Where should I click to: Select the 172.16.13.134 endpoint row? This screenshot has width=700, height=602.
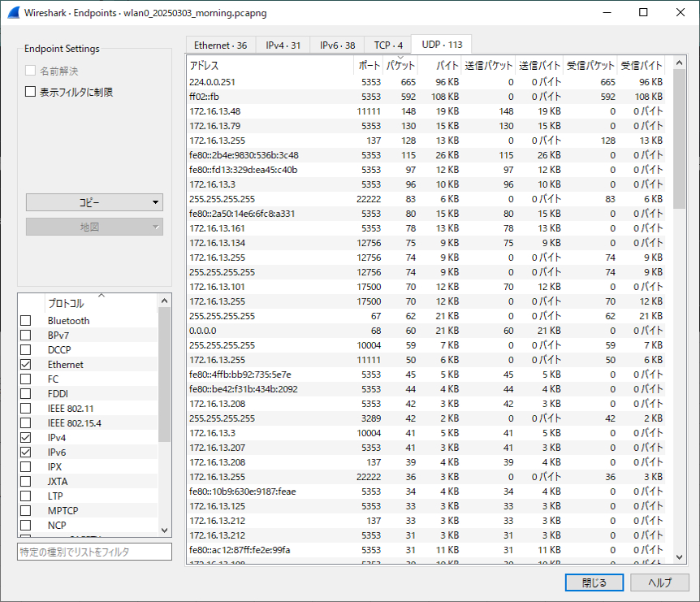(426, 243)
